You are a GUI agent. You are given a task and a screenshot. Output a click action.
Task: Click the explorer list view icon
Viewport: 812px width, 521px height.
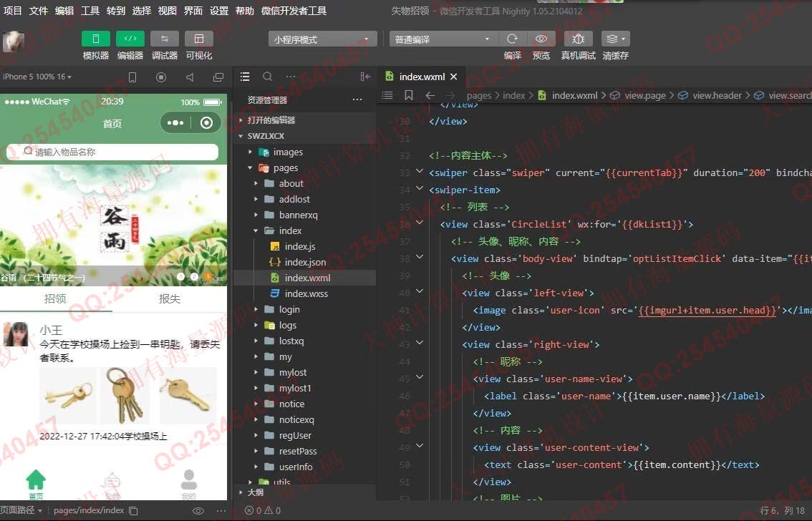(245, 77)
